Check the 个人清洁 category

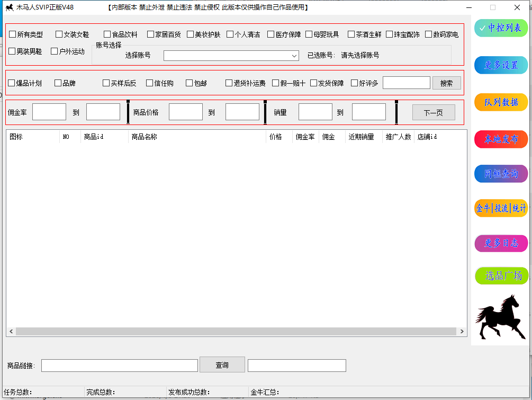tap(230, 34)
